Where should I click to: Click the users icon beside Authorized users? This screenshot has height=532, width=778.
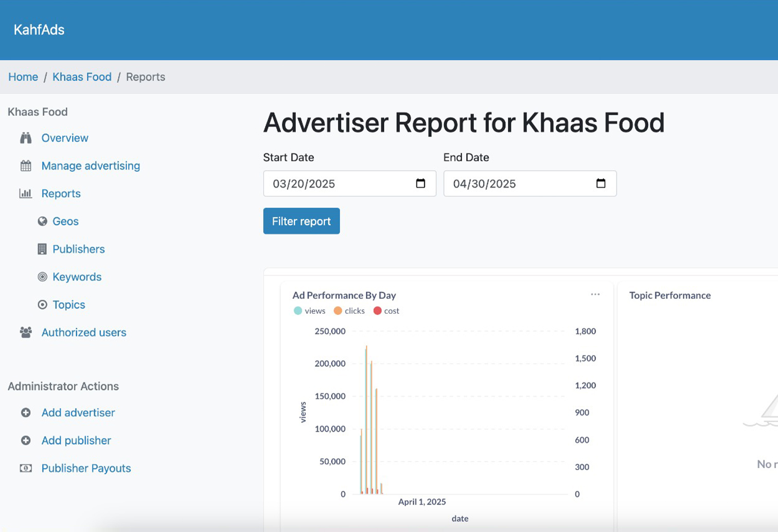[26, 332]
